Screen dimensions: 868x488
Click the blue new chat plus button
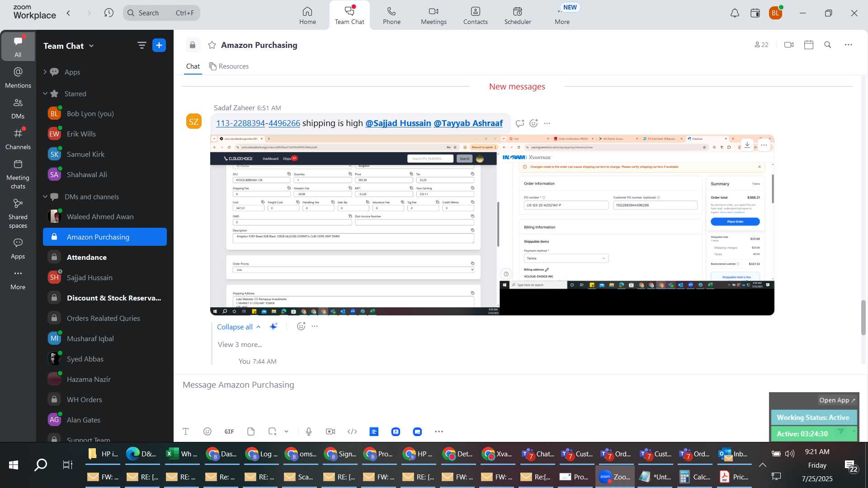coord(159,45)
